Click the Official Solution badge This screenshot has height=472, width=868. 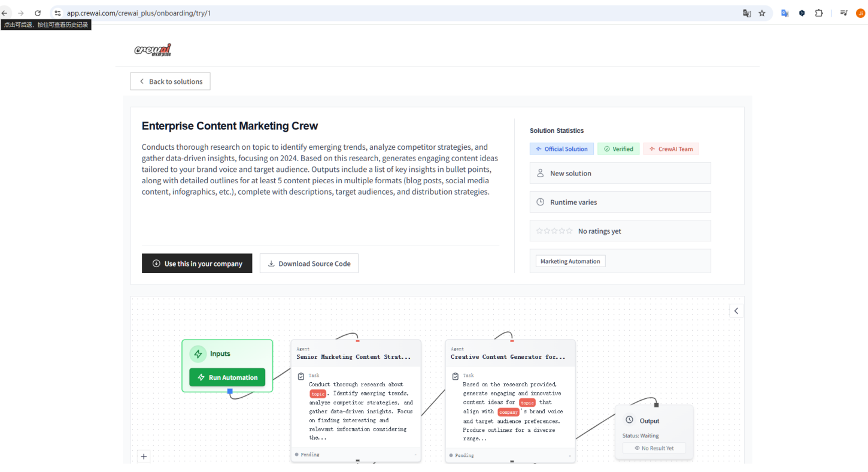(x=562, y=149)
